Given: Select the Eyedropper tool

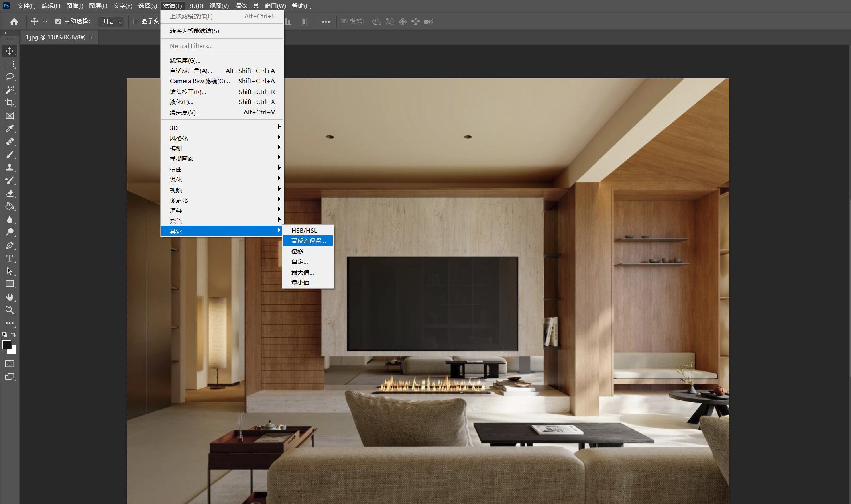Looking at the screenshot, I should [x=10, y=129].
